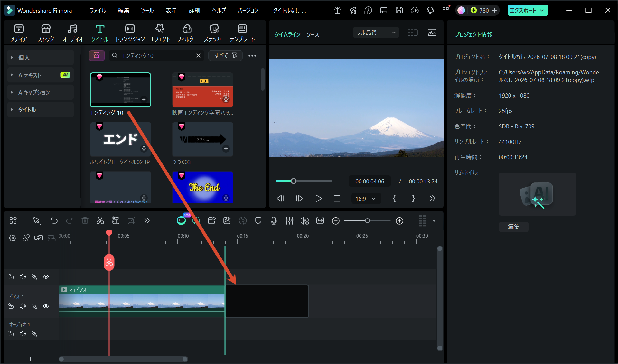Open the audio mixer
This screenshot has width=618, height=364.
click(x=289, y=221)
